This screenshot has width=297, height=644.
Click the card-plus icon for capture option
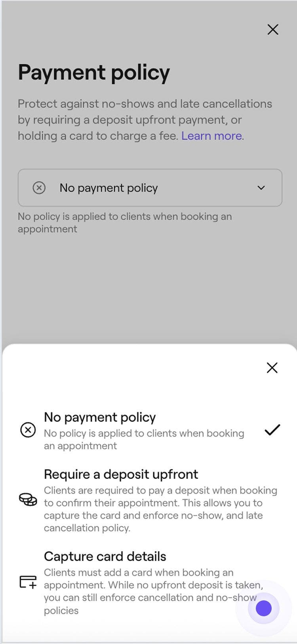tap(28, 582)
